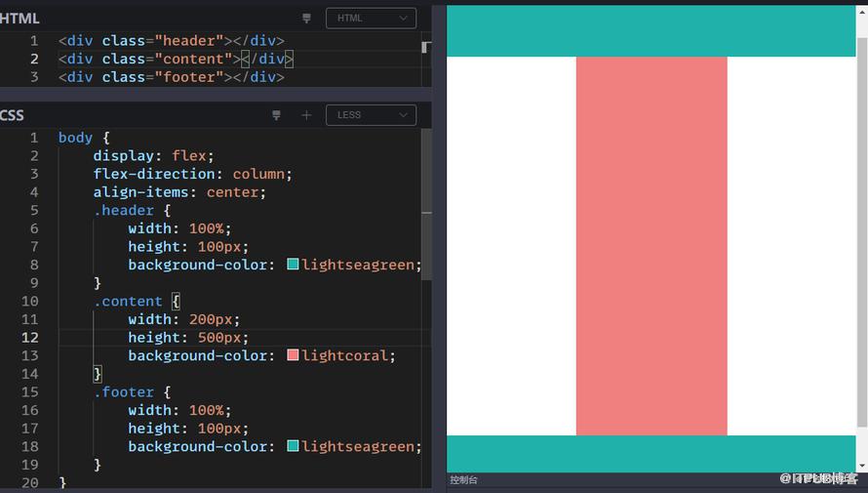
Task: Click the 'flex-direction: column;' line
Action: 193,174
